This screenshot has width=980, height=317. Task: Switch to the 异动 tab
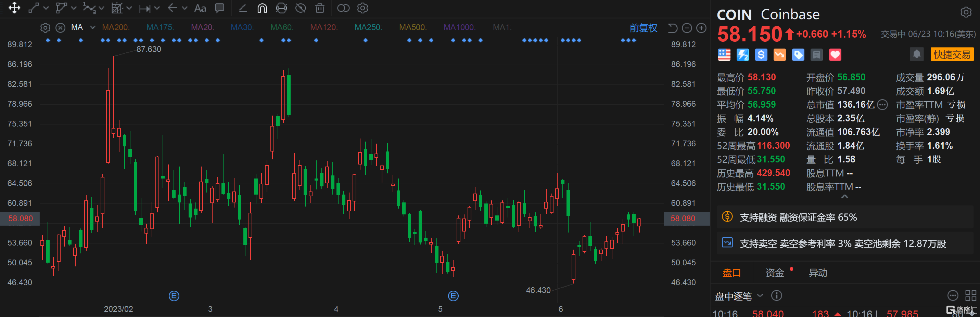(817, 273)
